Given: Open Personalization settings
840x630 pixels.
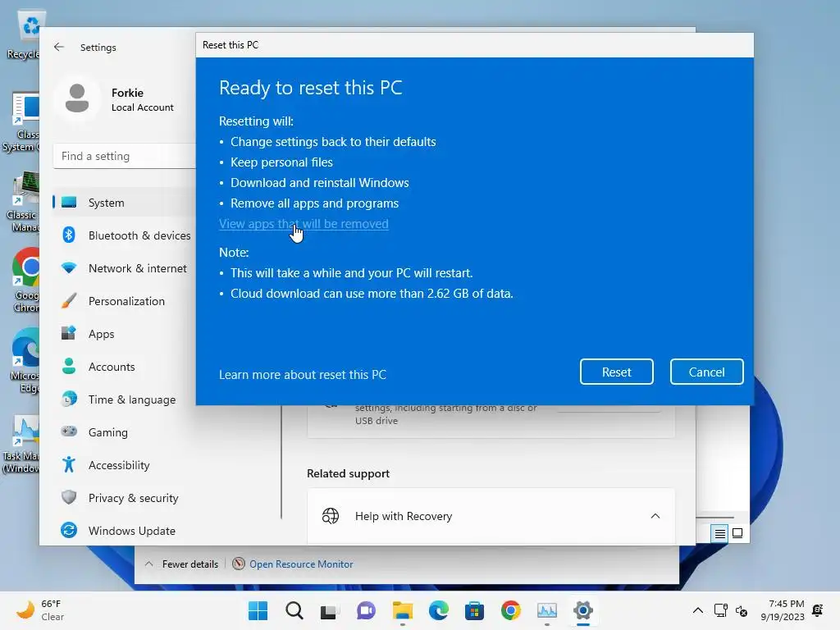Looking at the screenshot, I should point(125,301).
